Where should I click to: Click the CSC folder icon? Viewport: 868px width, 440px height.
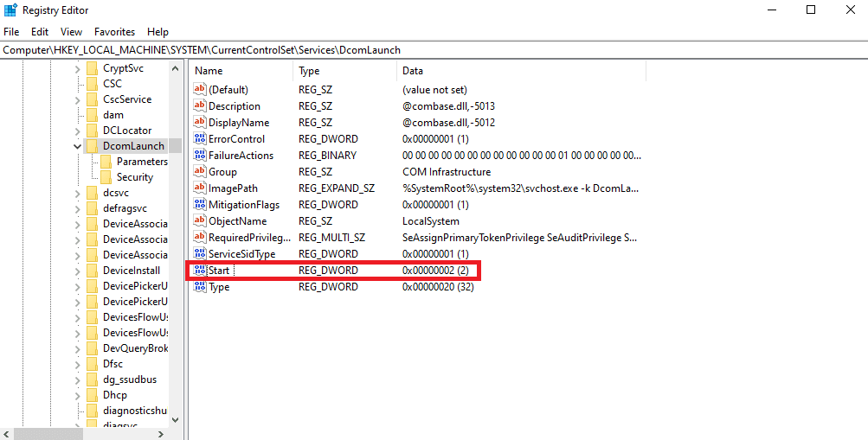click(93, 84)
